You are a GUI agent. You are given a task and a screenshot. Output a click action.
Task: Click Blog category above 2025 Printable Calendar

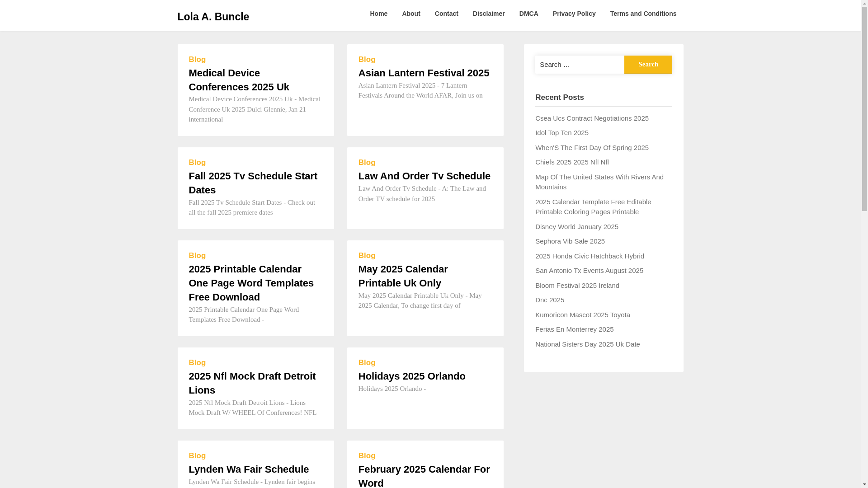197,256
